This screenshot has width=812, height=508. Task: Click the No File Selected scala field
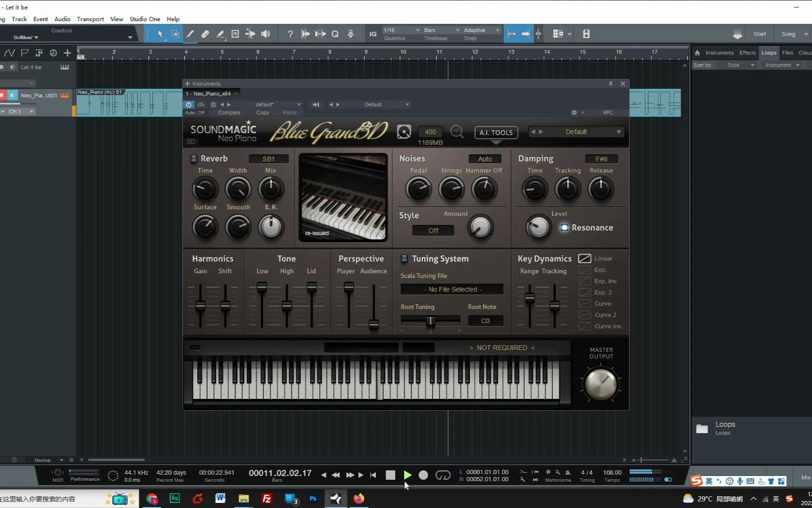pyautogui.click(x=452, y=289)
